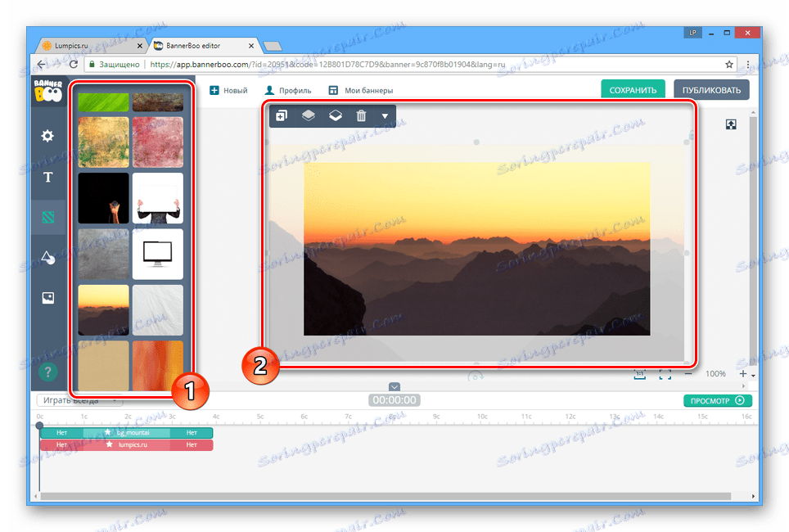Viewport: 789px width, 532px height.
Task: Select pink-red grunge background thumbnail
Action: click(157, 142)
